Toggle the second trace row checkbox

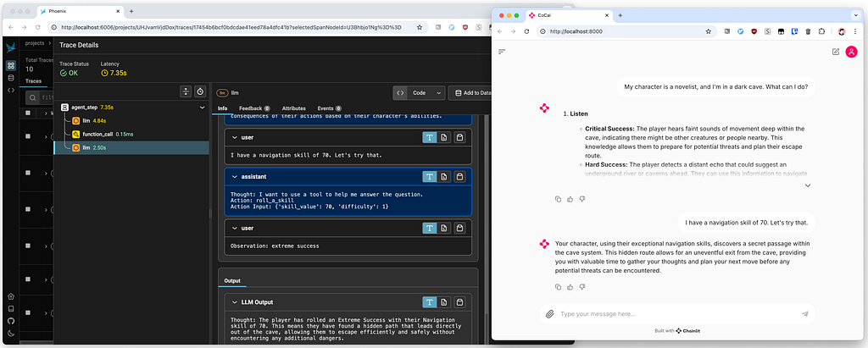tap(28, 173)
